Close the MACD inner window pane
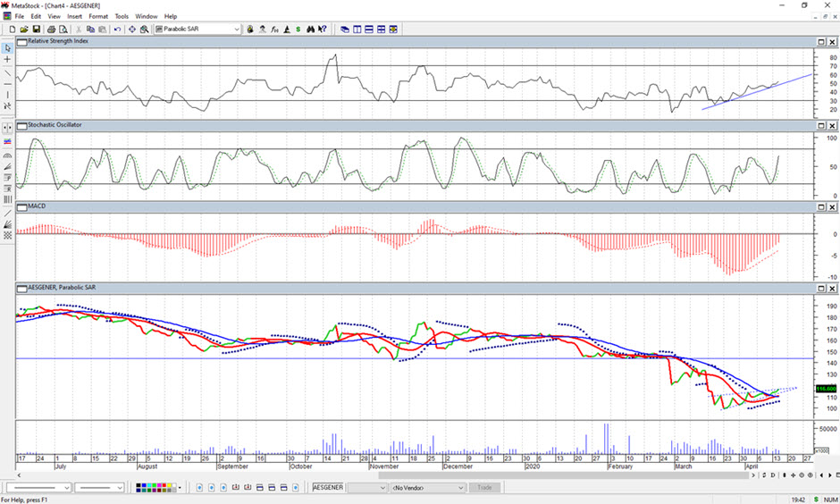This screenshot has height=504, width=840. 831,206
